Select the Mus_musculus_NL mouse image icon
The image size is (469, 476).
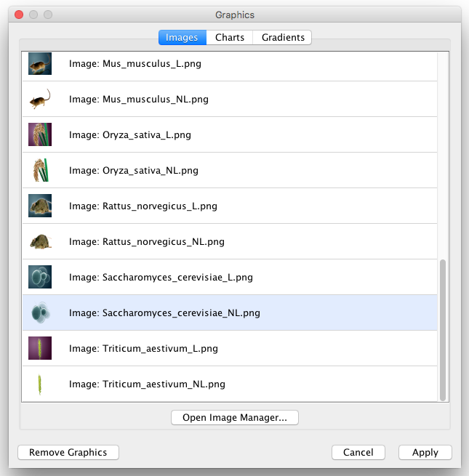(39, 100)
